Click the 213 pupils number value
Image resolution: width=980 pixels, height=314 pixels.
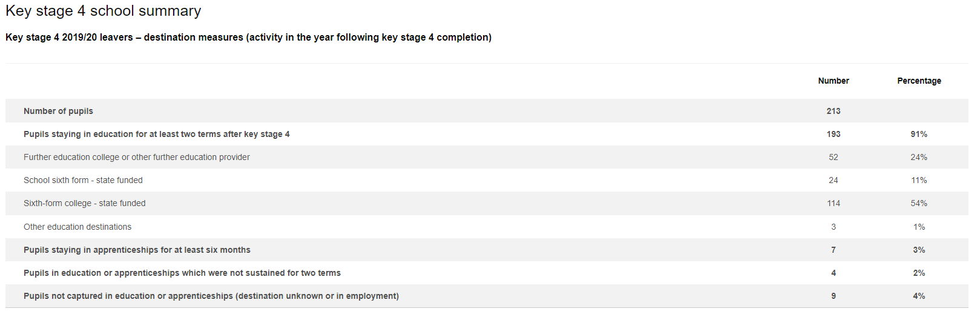[x=833, y=111]
